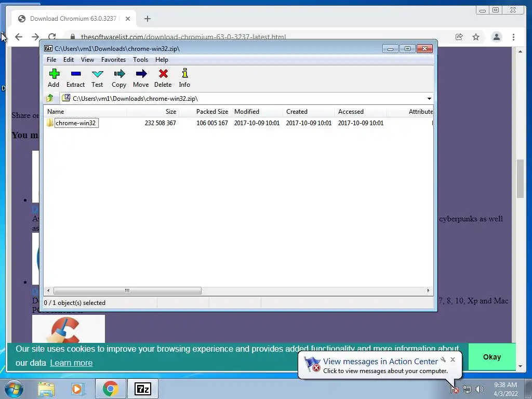Close the Download Chromium tab
The height and width of the screenshot is (399, 532).
128,19
